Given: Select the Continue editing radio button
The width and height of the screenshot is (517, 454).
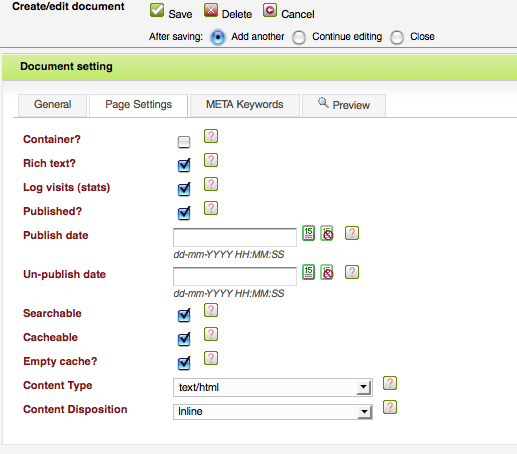Looking at the screenshot, I should coord(299,37).
